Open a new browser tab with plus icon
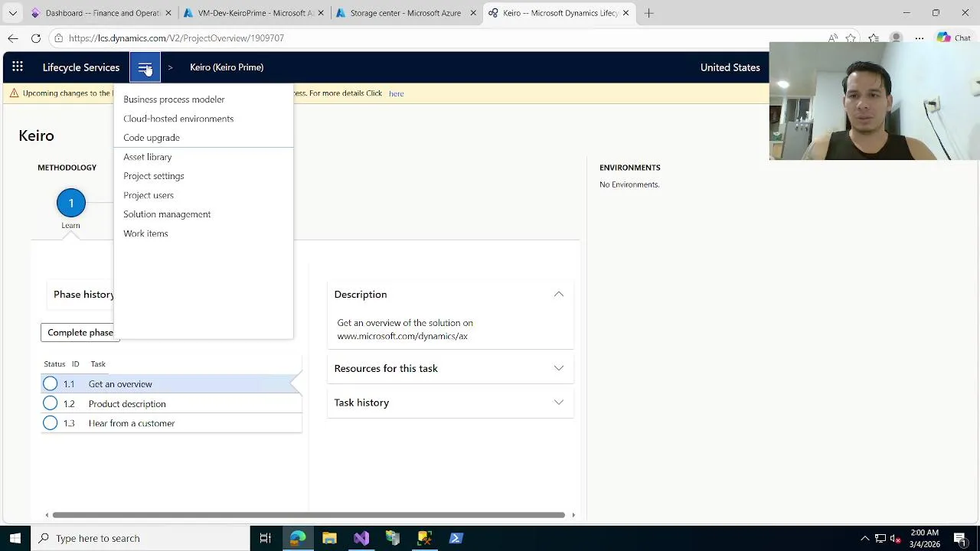Image resolution: width=980 pixels, height=551 pixels. (648, 13)
